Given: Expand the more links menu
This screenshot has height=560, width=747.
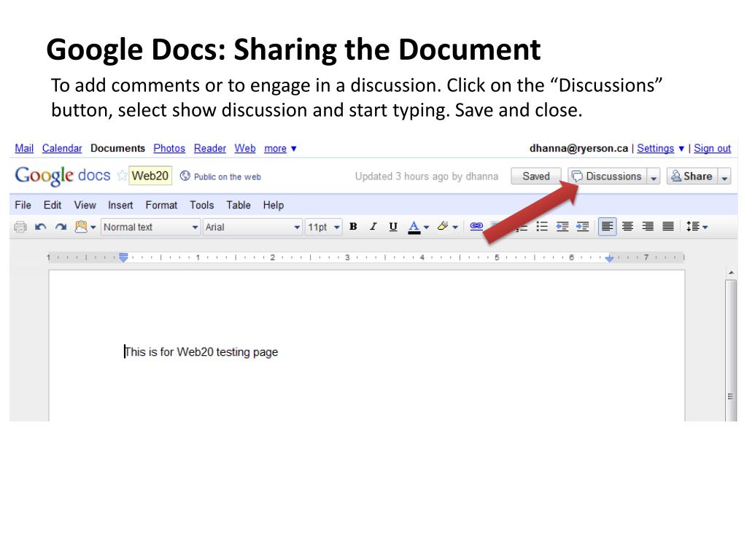Looking at the screenshot, I should (280, 149).
